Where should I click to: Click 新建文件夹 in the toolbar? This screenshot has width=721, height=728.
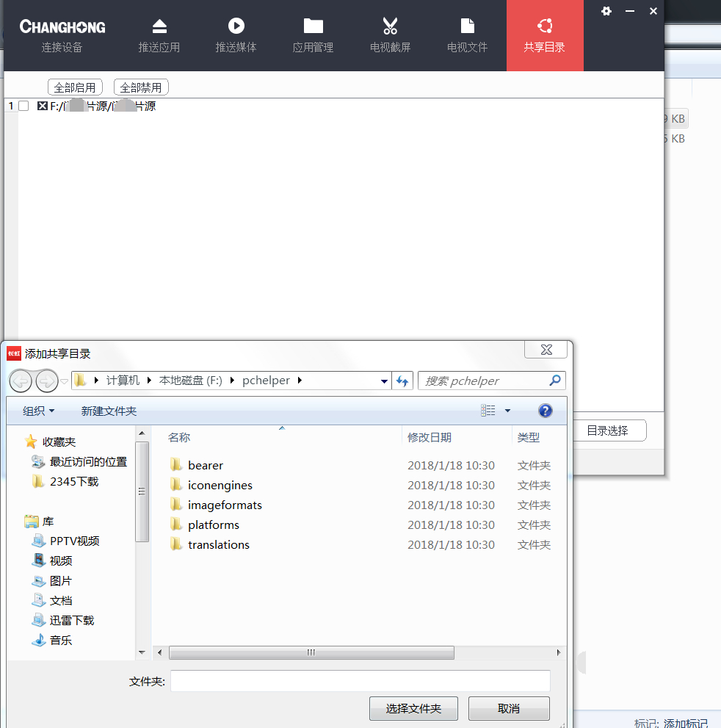(x=109, y=411)
